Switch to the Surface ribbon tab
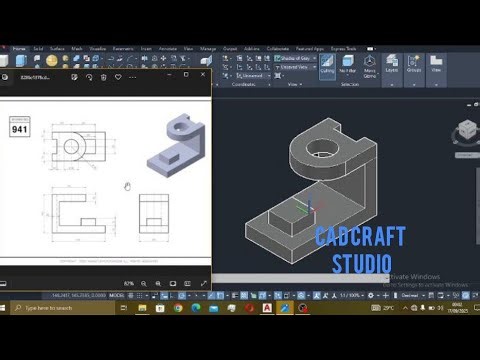This screenshot has width=480, height=360. tap(57, 49)
